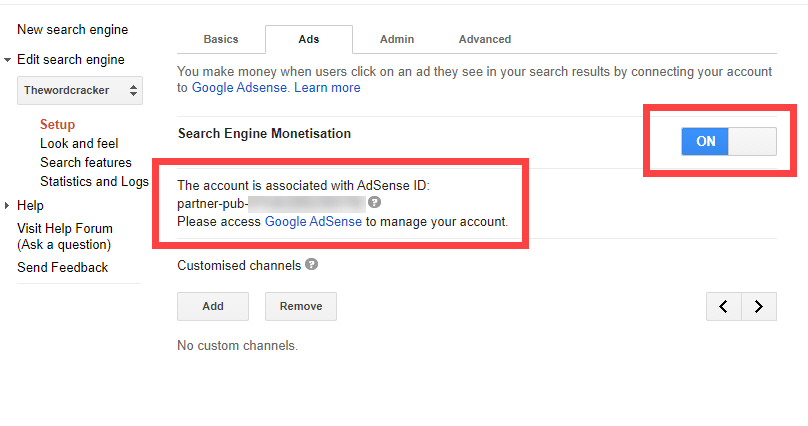808x426 pixels.
Task: Open Look and feel settings
Action: 79,143
